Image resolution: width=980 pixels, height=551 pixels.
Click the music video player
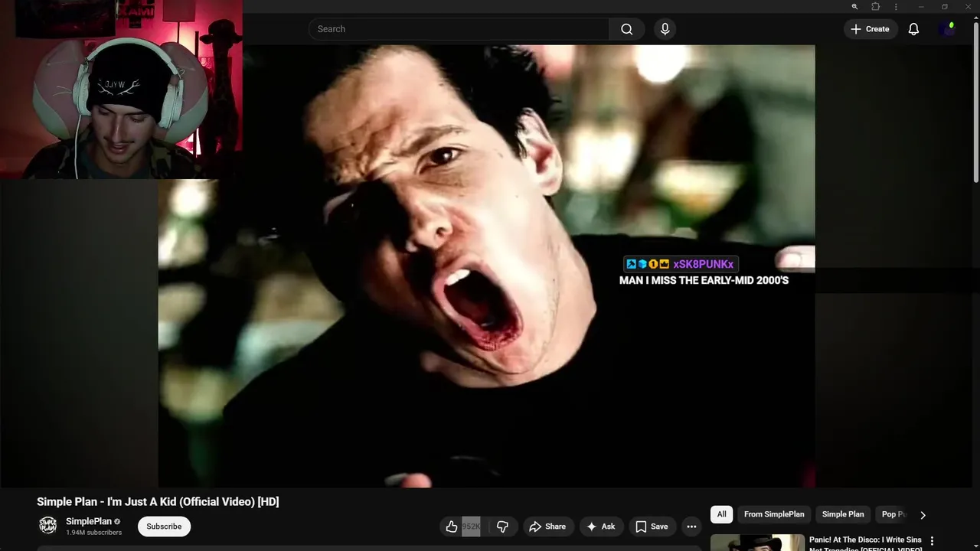point(486,266)
